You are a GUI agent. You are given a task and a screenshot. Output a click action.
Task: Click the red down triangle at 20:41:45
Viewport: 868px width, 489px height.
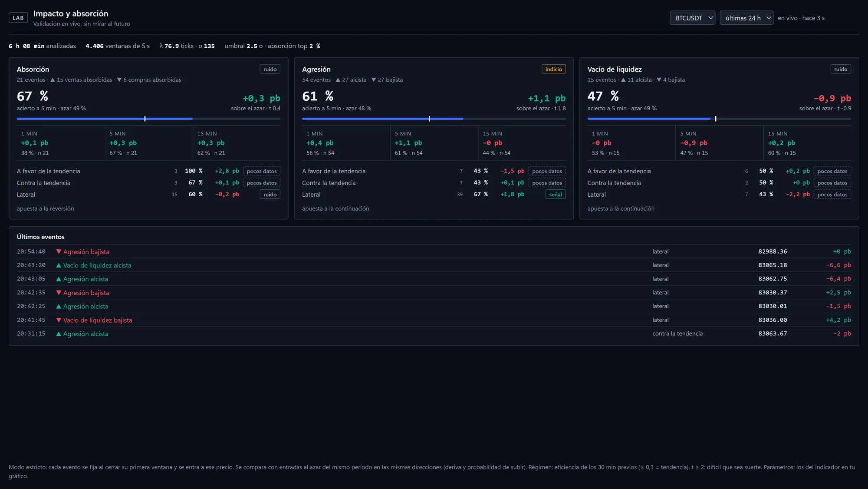pos(59,320)
